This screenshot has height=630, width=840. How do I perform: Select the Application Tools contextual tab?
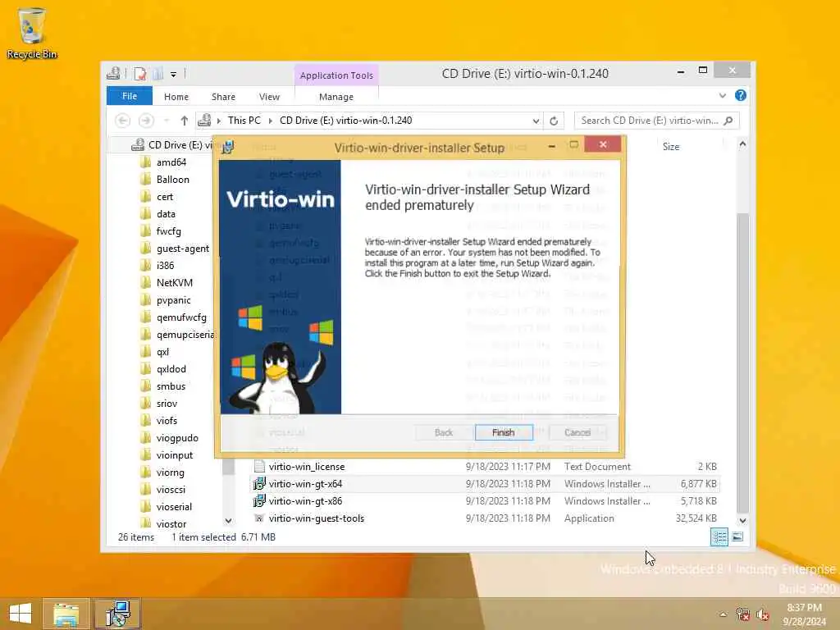coord(336,75)
